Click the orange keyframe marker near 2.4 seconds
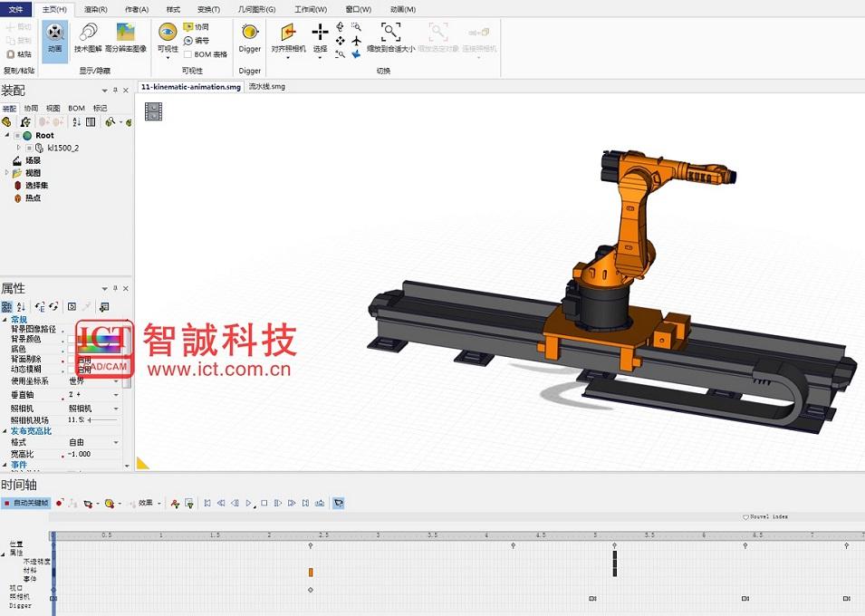The image size is (865, 616). click(x=312, y=572)
